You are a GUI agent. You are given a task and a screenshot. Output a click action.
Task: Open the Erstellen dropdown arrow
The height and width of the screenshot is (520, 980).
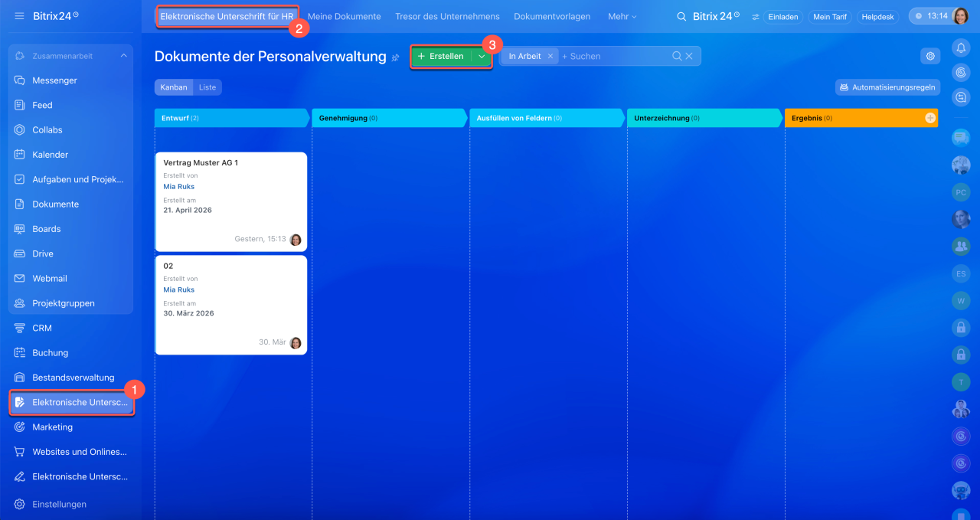pos(481,56)
